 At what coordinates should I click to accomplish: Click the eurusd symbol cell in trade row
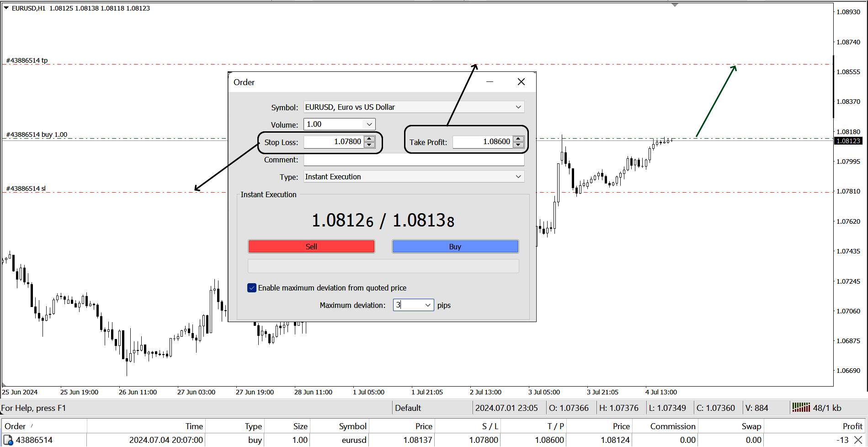(354, 440)
